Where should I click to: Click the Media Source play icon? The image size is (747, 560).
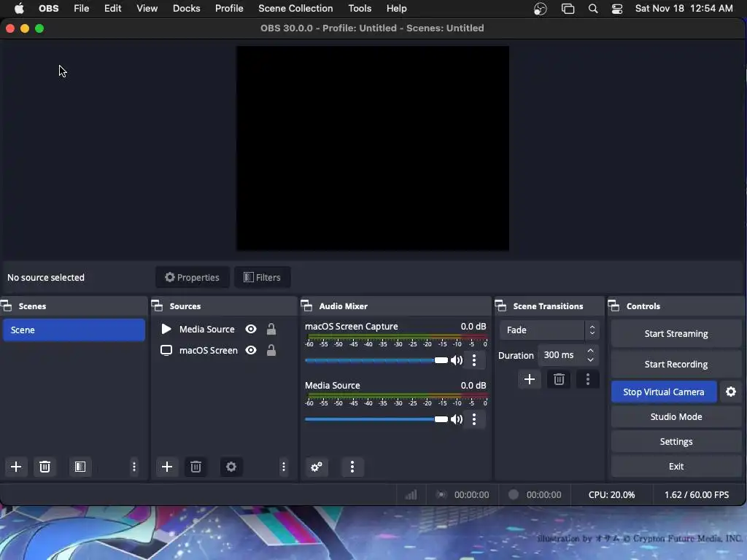tap(166, 329)
